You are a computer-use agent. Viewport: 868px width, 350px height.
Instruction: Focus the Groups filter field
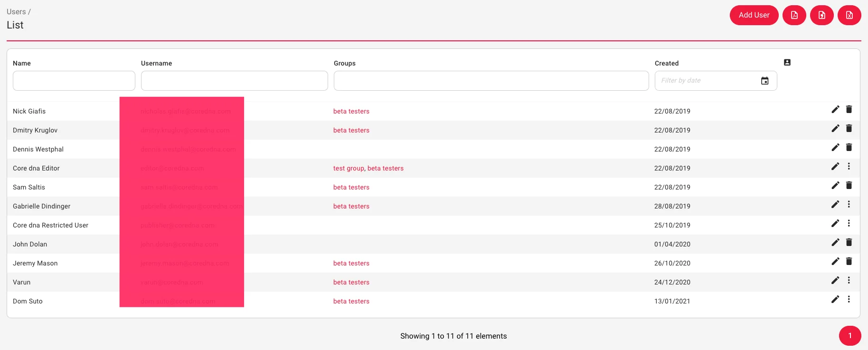491,81
